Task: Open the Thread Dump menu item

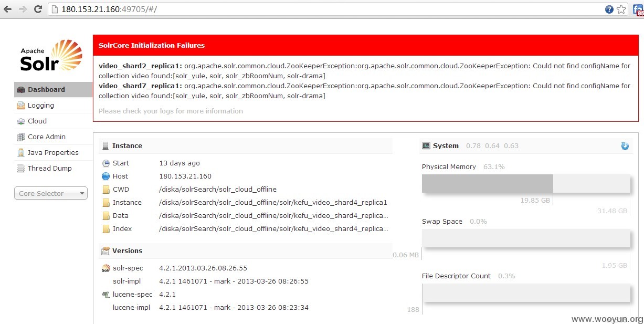Action: [54, 169]
